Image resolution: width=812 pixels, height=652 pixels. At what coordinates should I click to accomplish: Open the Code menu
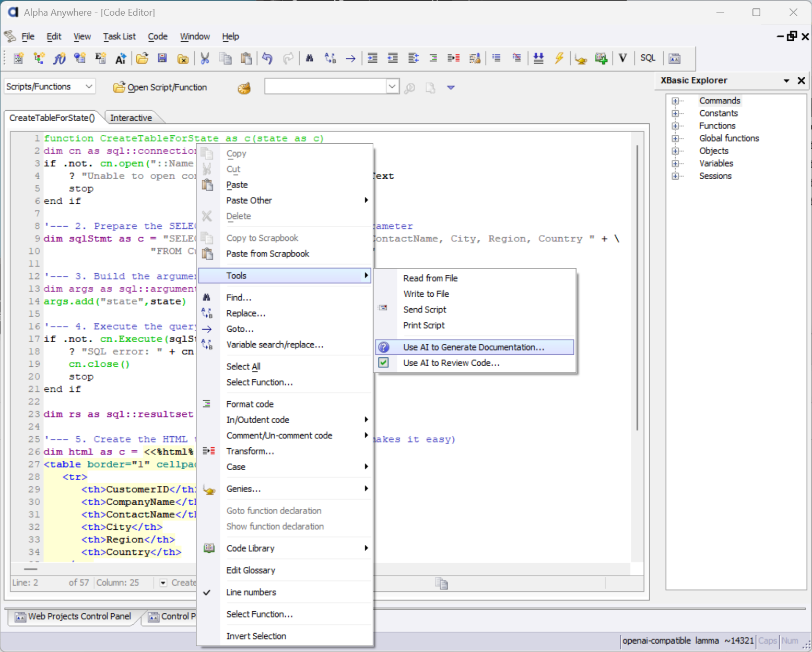(158, 37)
